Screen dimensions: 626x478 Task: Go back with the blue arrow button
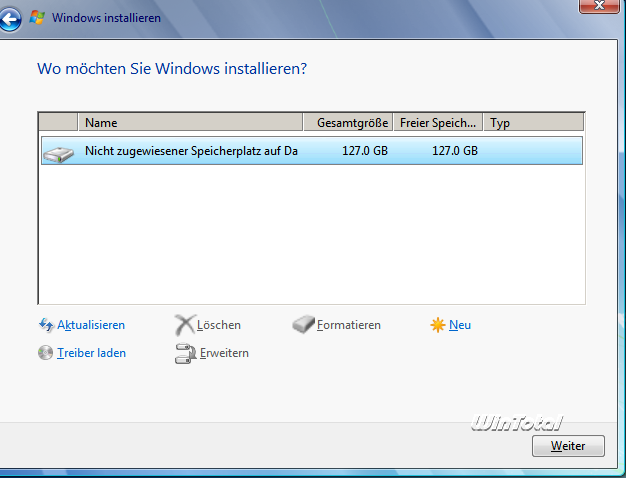(x=10, y=19)
